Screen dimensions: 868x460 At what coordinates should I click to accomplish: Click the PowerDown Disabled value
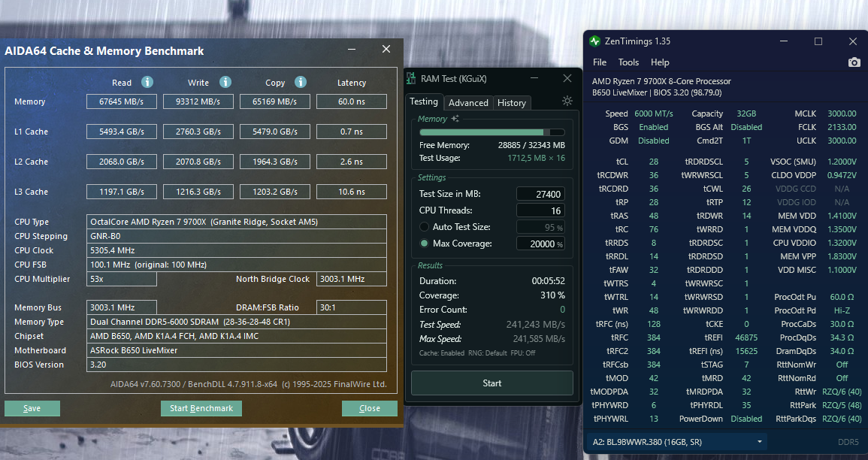746,419
